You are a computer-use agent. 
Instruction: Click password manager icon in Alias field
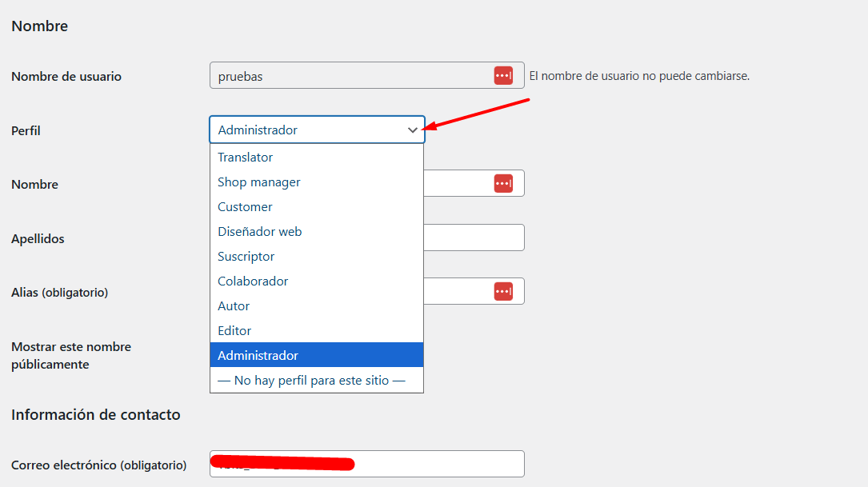click(x=503, y=291)
